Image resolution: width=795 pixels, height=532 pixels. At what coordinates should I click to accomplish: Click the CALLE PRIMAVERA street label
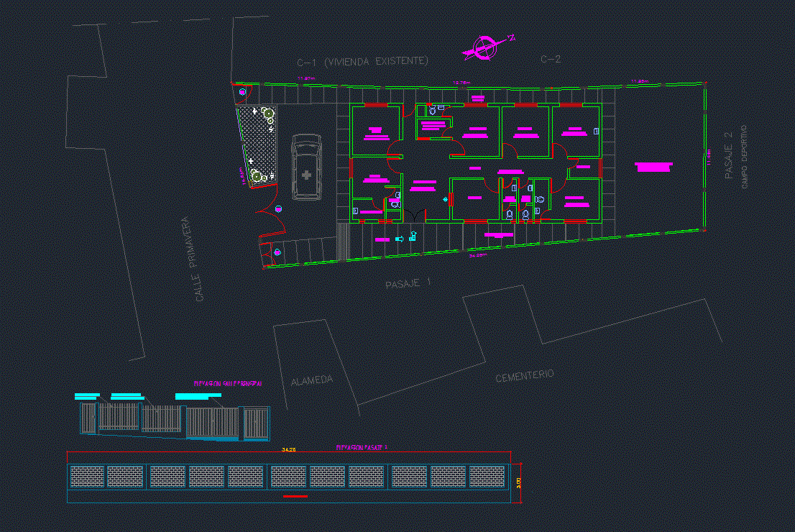pyautogui.click(x=191, y=259)
